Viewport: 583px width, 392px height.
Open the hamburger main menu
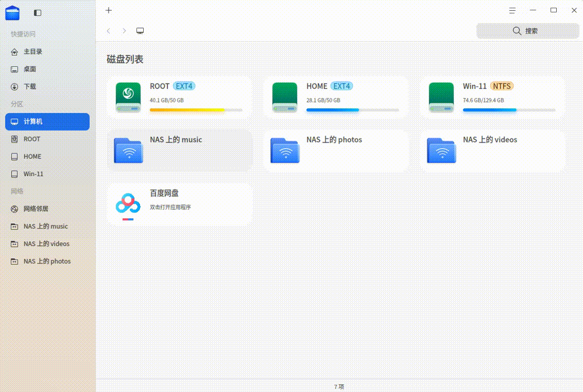(x=512, y=10)
